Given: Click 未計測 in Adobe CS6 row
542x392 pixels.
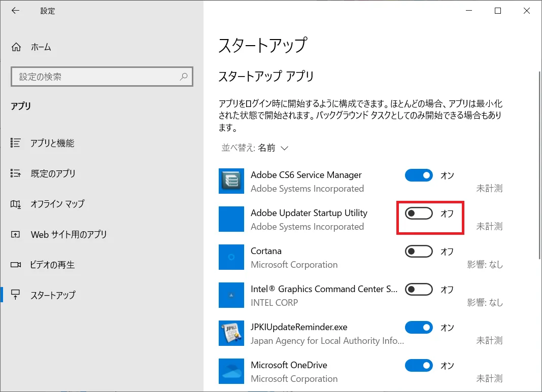Looking at the screenshot, I should (x=489, y=188).
